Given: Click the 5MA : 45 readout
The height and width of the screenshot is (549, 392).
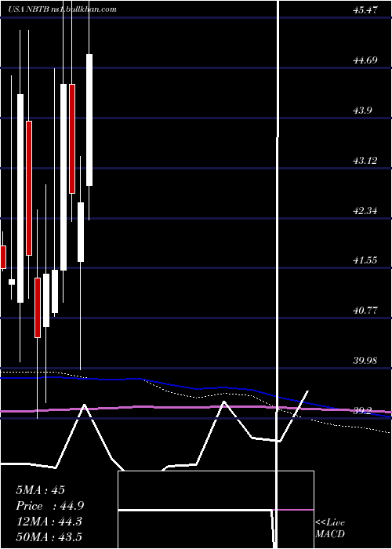Looking at the screenshot, I should (x=40, y=490).
